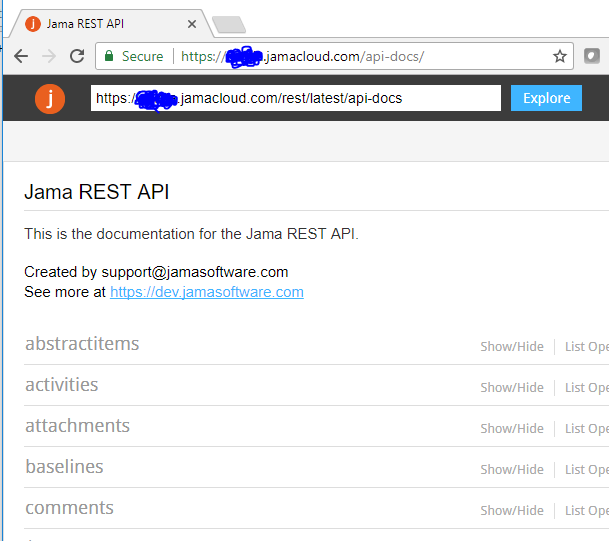Image resolution: width=609 pixels, height=541 pixels.
Task: Expand the attachments section
Action: [77, 426]
